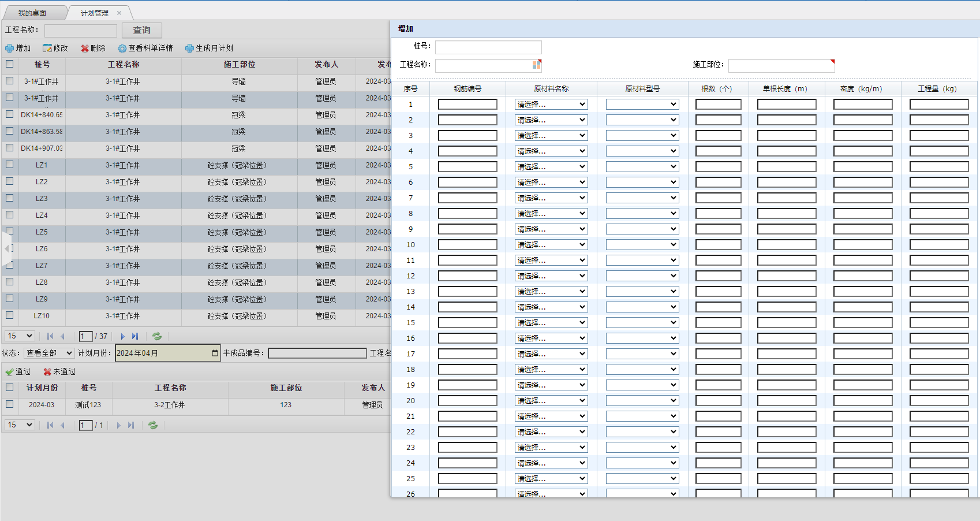Select the 计划管理 tab
The image size is (980, 521).
95,13
